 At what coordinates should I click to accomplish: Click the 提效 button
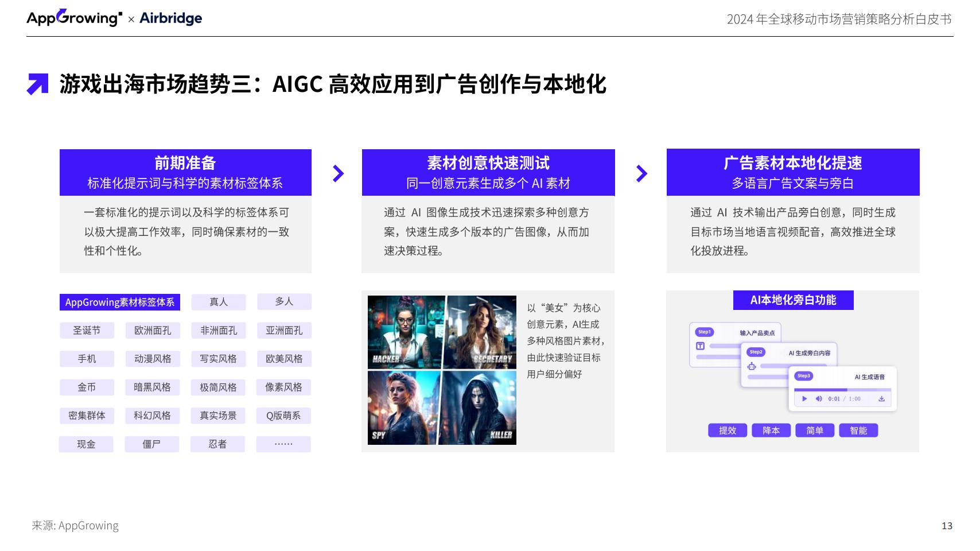pos(728,430)
